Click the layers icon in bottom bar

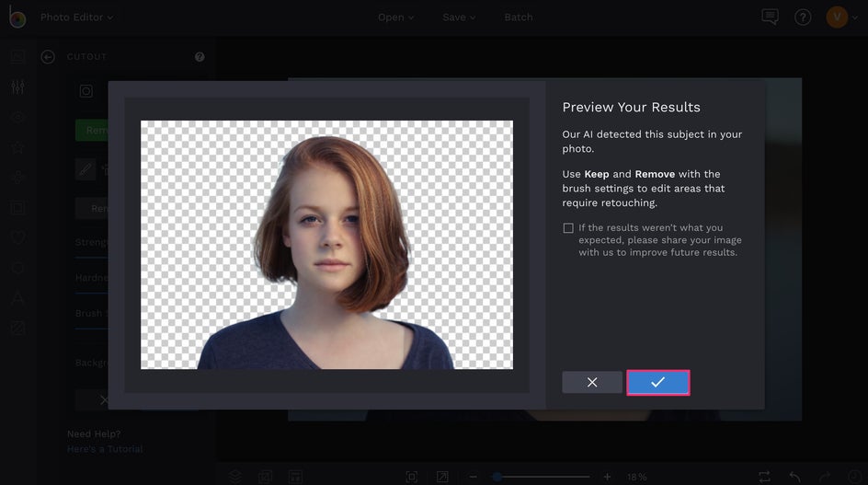pos(235,477)
